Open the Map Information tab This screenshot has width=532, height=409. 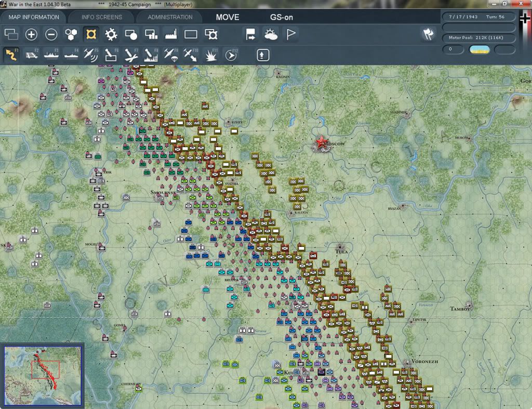[x=34, y=17]
